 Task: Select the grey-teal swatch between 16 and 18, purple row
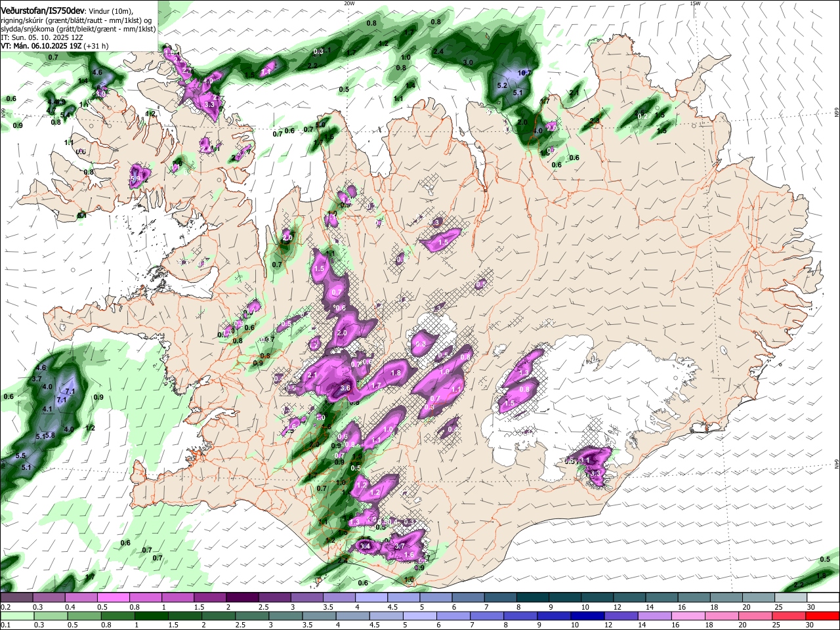click(x=694, y=598)
